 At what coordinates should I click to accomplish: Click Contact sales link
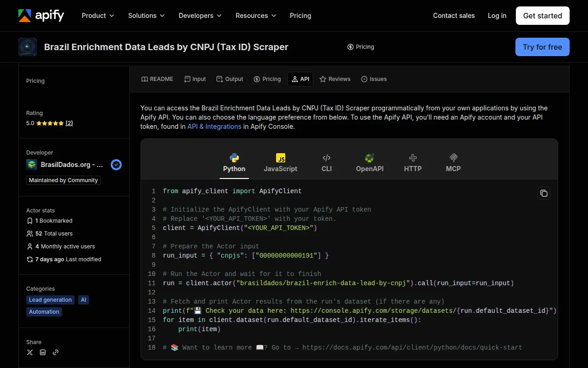pyautogui.click(x=454, y=16)
